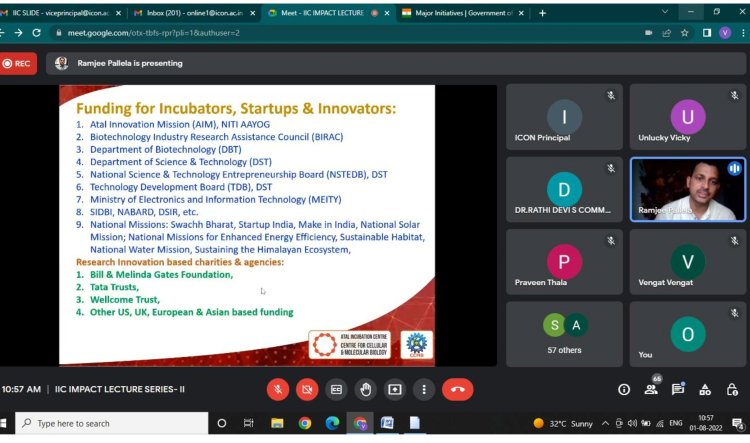This screenshot has width=750, height=443.
Task: Raise hand in the meeting
Action: [x=365, y=389]
